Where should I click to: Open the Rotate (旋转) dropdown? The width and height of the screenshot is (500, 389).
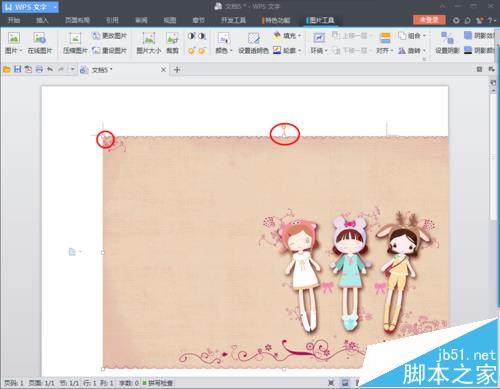412,51
